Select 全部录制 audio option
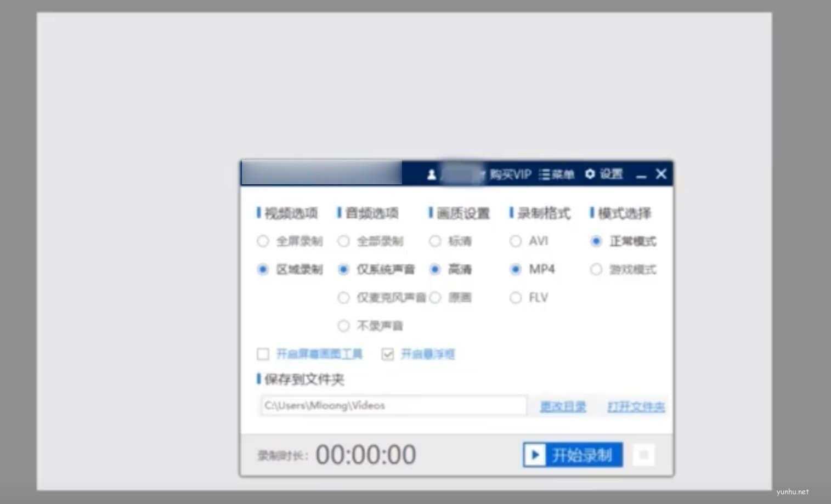Image resolution: width=831 pixels, height=504 pixels. coord(343,241)
